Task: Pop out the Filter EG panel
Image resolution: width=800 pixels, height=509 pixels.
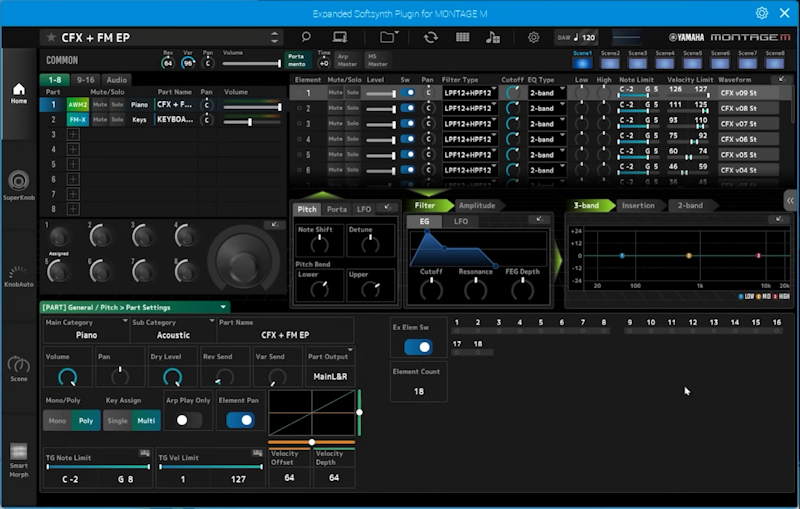Action: pyautogui.click(x=539, y=219)
